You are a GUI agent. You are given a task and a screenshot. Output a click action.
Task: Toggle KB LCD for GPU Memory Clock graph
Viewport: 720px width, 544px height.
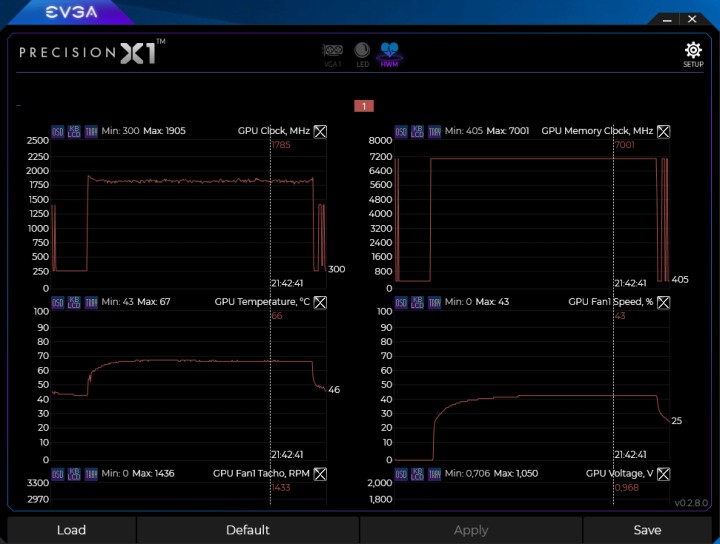[x=417, y=132]
